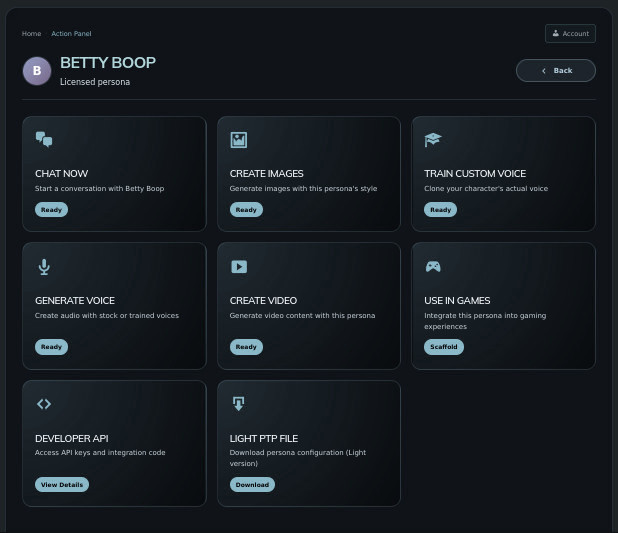The height and width of the screenshot is (533, 618).
Task: Open the Create Video card title
Action: pos(263,300)
